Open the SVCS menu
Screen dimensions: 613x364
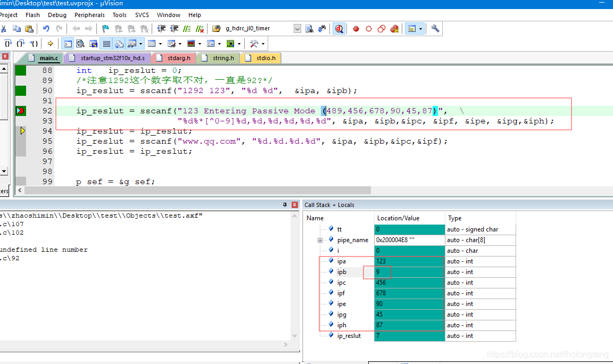pyautogui.click(x=142, y=15)
